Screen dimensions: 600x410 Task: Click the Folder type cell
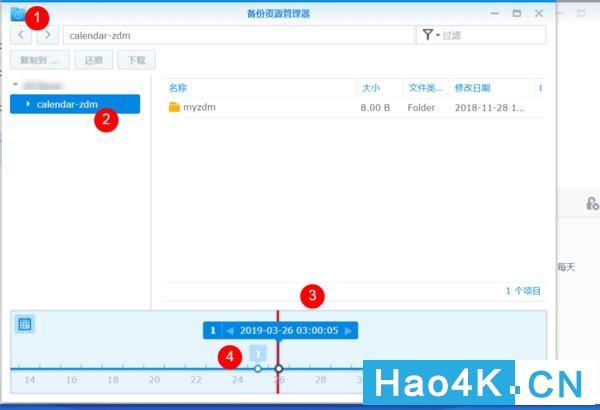click(x=421, y=108)
